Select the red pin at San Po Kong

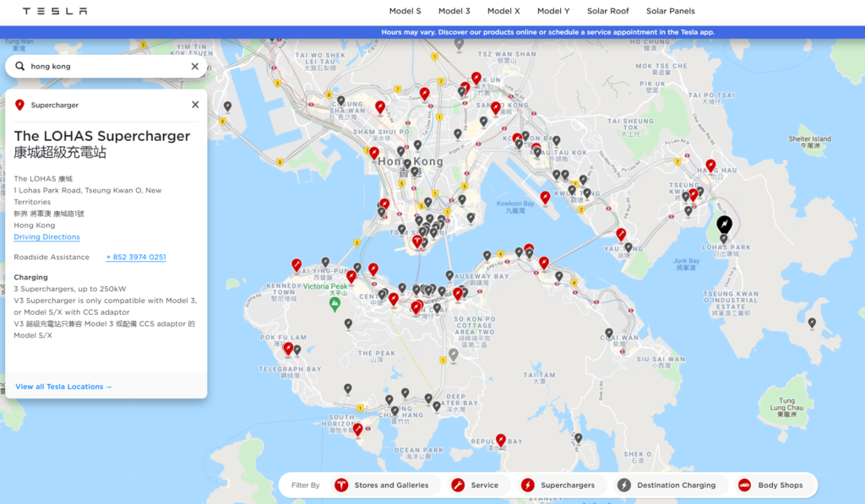[496, 108]
